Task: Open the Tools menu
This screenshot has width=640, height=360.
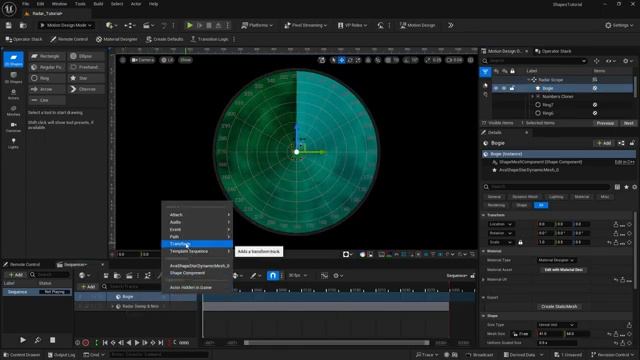Action: (x=80, y=4)
